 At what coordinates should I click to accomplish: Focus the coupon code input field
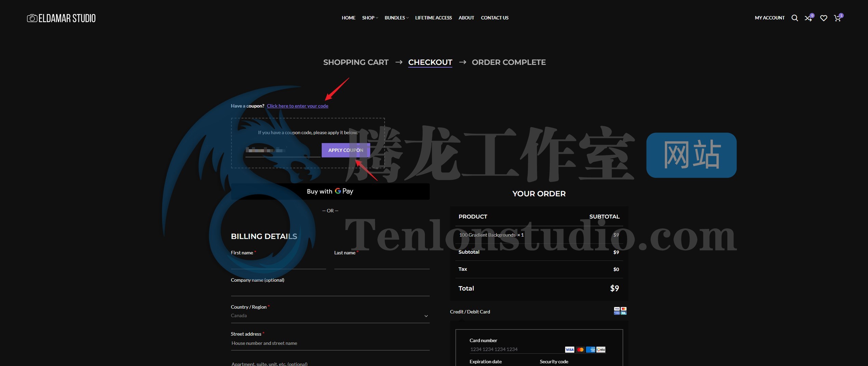[x=283, y=150]
